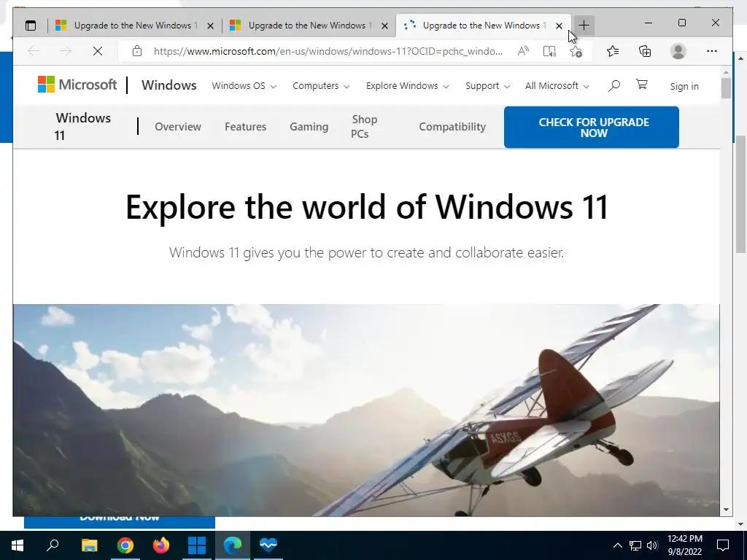Open the blue Windows 11 logo taskbar app
Viewport: 747px width, 560px height.
coord(197,545)
